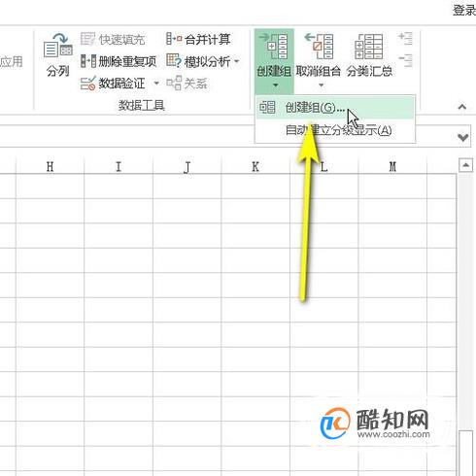This screenshot has width=476, height=476.
Task: Click the 取消组合 ungroup icon
Action: [x=319, y=46]
